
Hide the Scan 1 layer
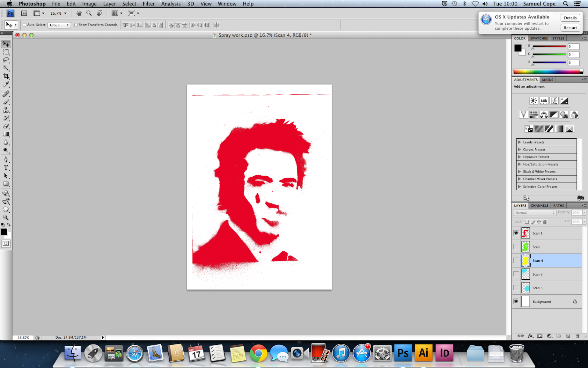pos(516,233)
